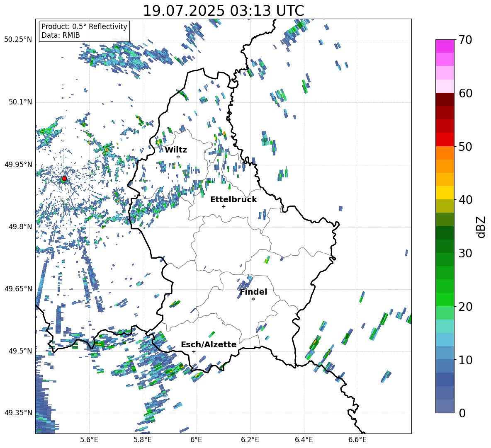Viewport: 491px width, 448px height.
Task: Click the colorbar tick value 10
Action: pos(465,360)
